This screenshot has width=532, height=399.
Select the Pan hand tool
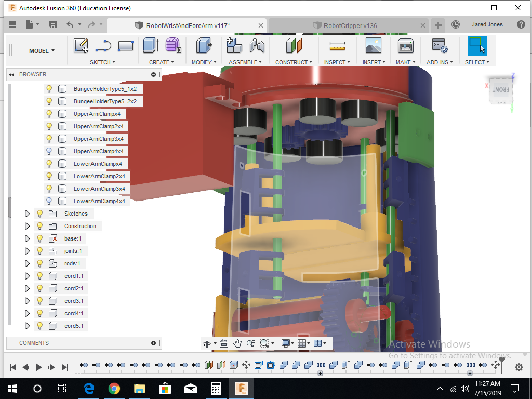pyautogui.click(x=237, y=344)
